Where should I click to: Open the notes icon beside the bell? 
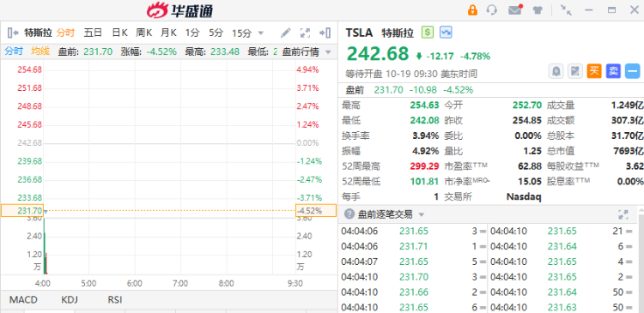[x=575, y=71]
